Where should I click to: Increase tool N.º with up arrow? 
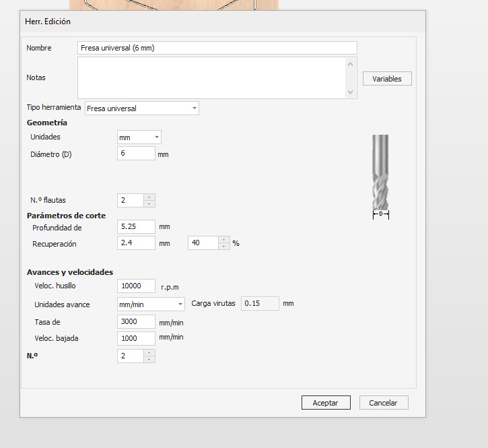[149, 352]
